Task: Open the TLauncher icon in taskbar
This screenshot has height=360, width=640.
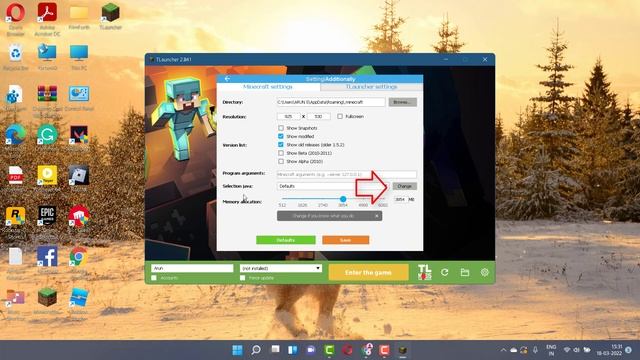Action: tap(403, 350)
